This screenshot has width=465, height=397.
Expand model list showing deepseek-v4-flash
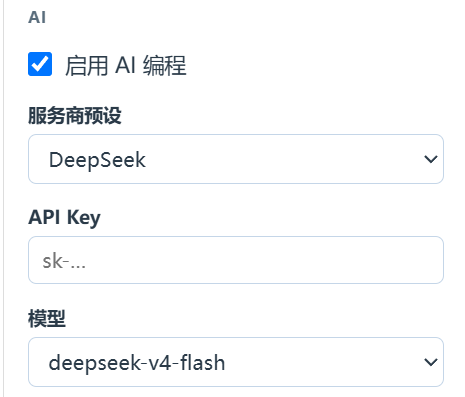point(236,362)
